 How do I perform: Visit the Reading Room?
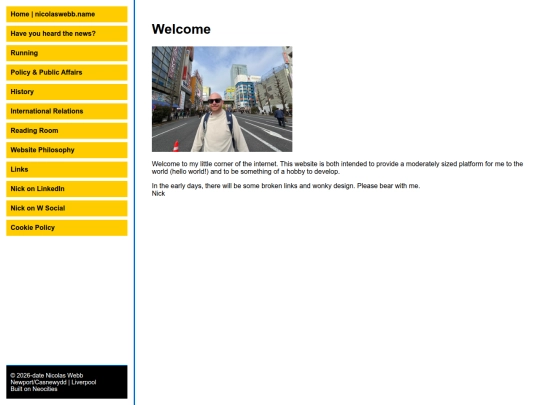(x=67, y=131)
